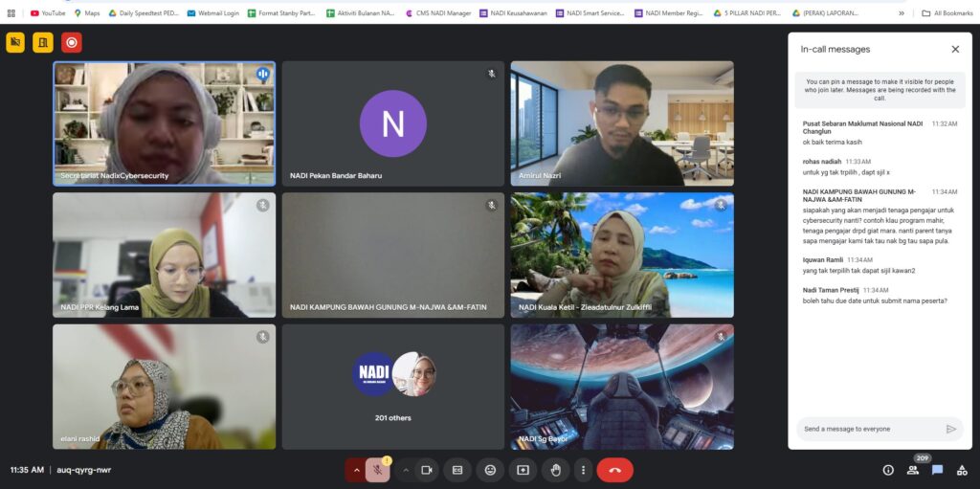The height and width of the screenshot is (489, 980).
Task: Open the emoji reactions button
Action: click(490, 470)
